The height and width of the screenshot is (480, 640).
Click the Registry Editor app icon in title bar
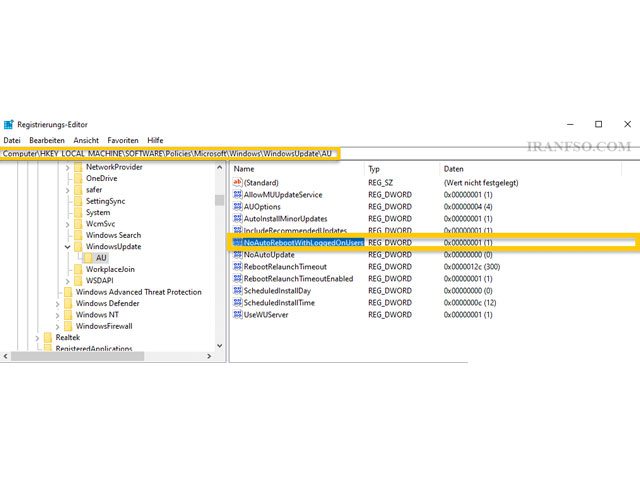click(8, 124)
